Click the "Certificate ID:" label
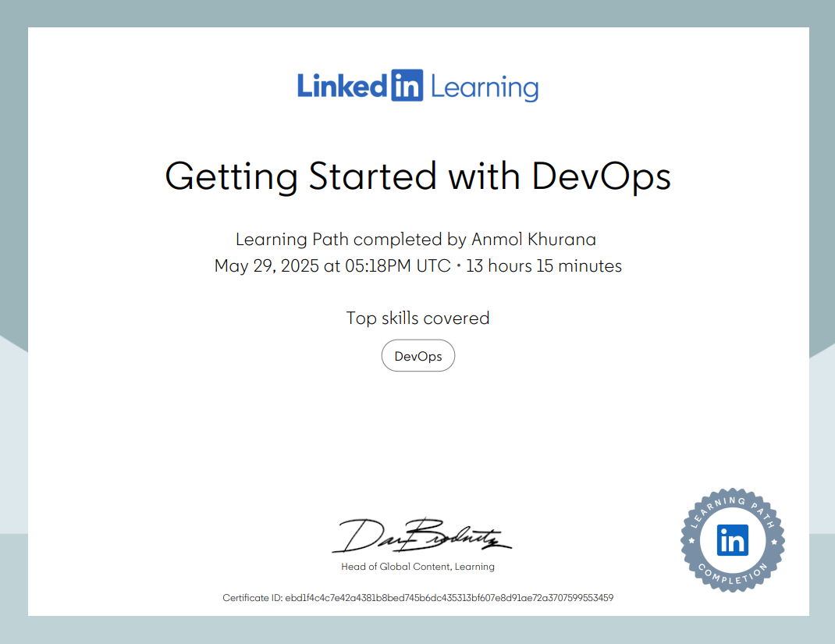Image resolution: width=835 pixels, height=644 pixels. (252, 598)
